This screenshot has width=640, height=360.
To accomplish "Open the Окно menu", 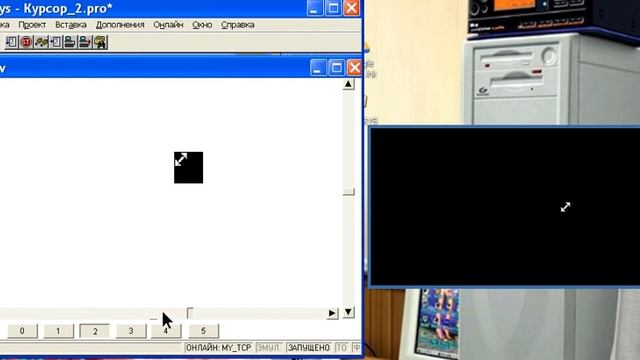I will tap(202, 24).
